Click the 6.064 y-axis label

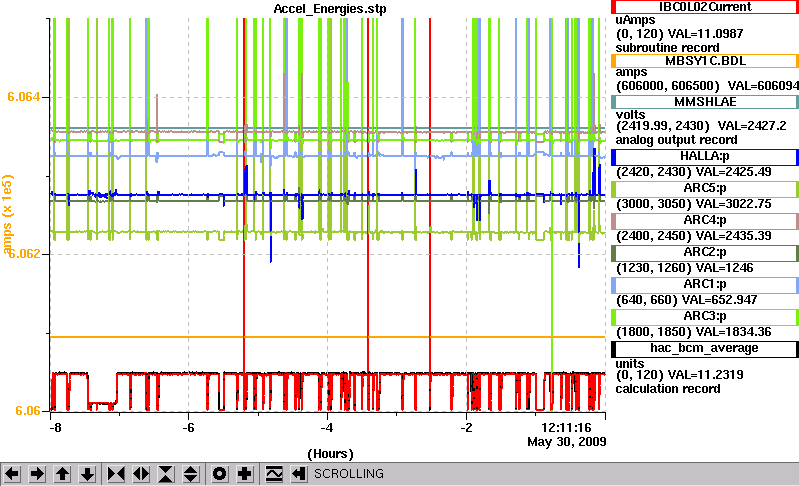(23, 97)
